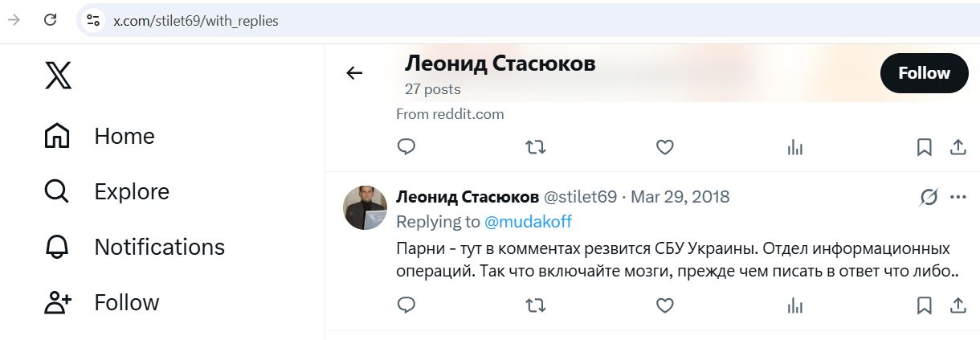Image resolution: width=980 pixels, height=340 pixels.
Task: Click the browser address bar URL
Action: tap(195, 21)
